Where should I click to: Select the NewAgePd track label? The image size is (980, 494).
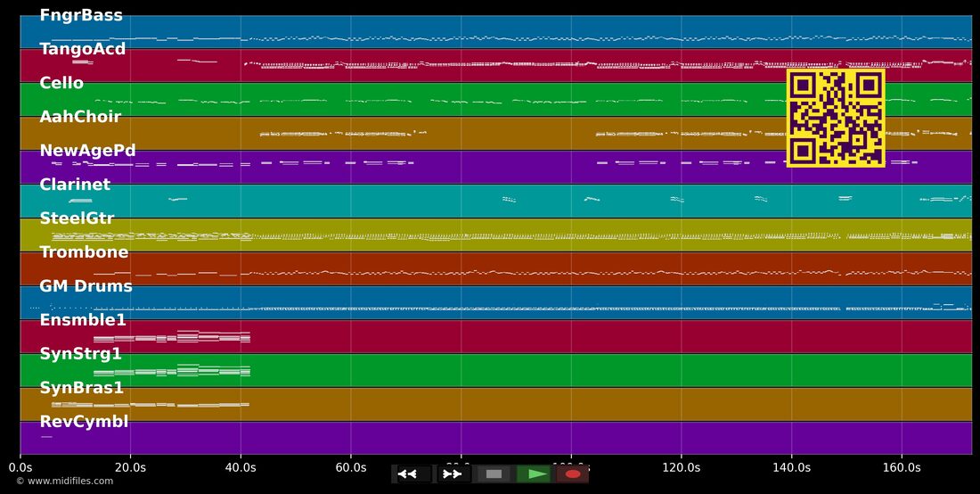click(x=87, y=151)
